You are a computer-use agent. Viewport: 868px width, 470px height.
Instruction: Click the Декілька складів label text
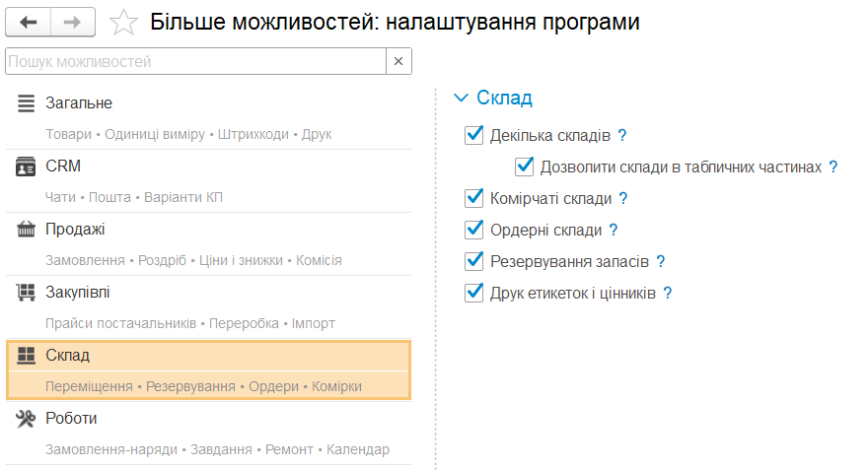pos(550,135)
